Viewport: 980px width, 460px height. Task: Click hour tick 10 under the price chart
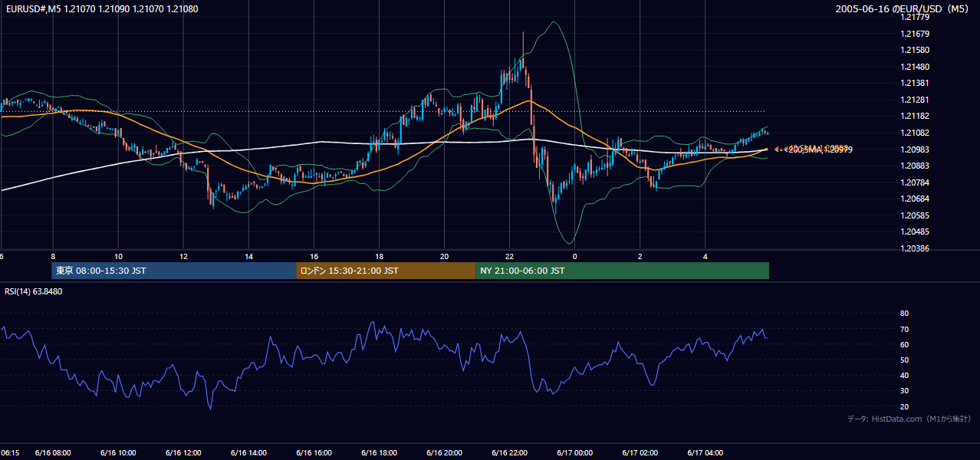pos(118,256)
